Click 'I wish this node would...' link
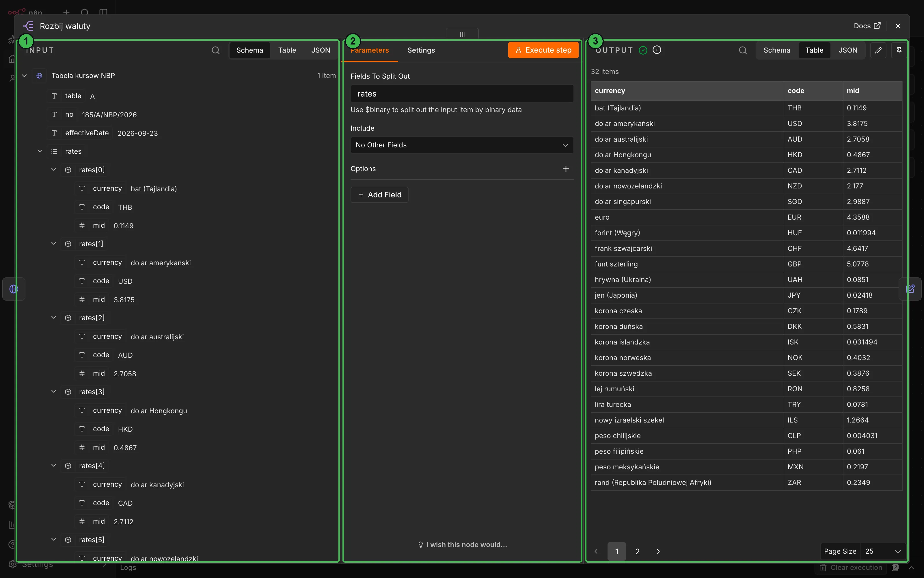Screen dimensions: 924x578 tap(462, 544)
